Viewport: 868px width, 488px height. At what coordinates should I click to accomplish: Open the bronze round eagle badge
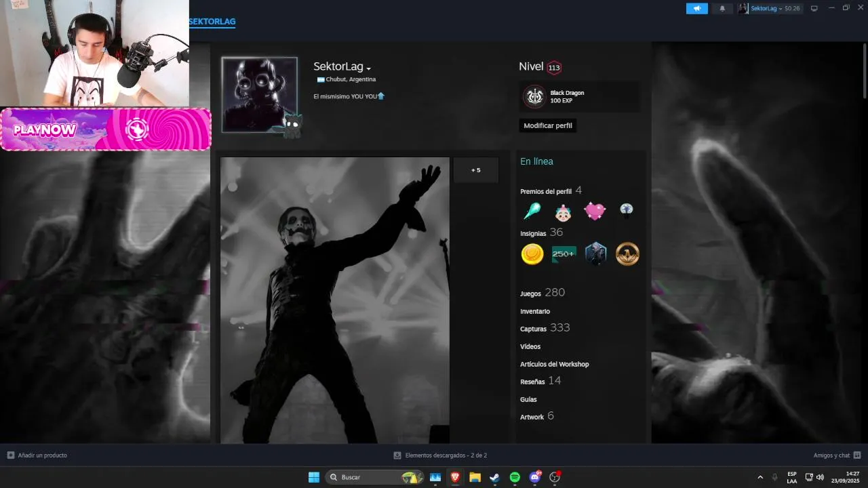point(627,254)
